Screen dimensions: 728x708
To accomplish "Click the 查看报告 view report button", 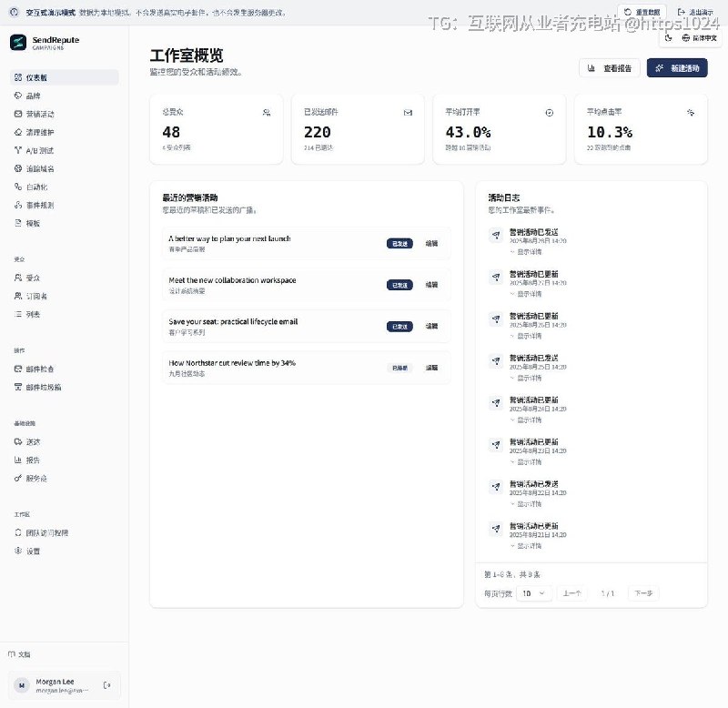I will point(609,68).
